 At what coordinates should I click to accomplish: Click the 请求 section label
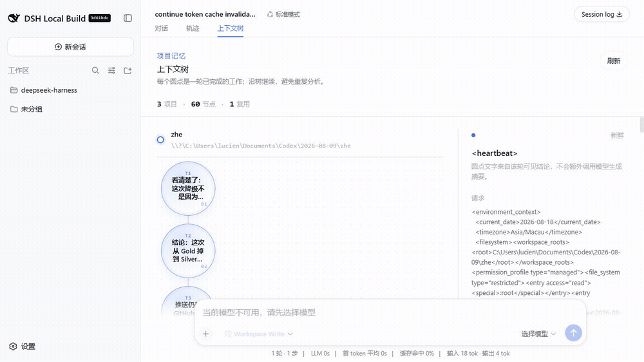pyautogui.click(x=478, y=198)
